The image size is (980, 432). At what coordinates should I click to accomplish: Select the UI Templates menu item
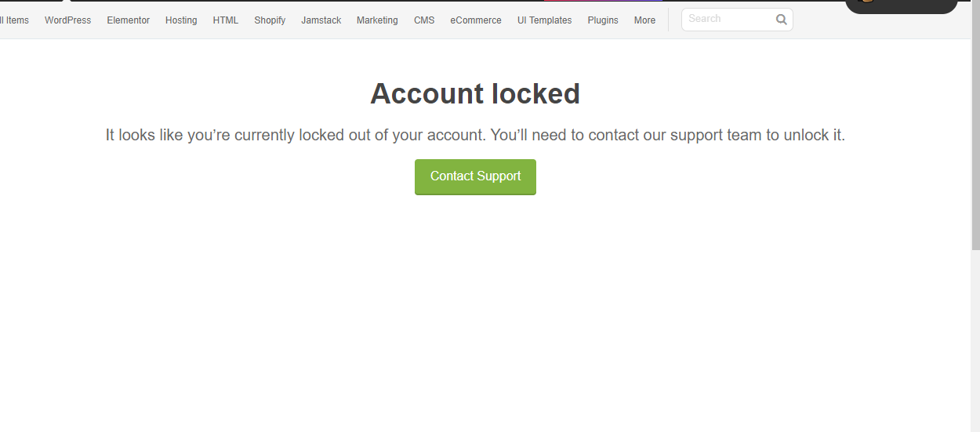point(545,20)
